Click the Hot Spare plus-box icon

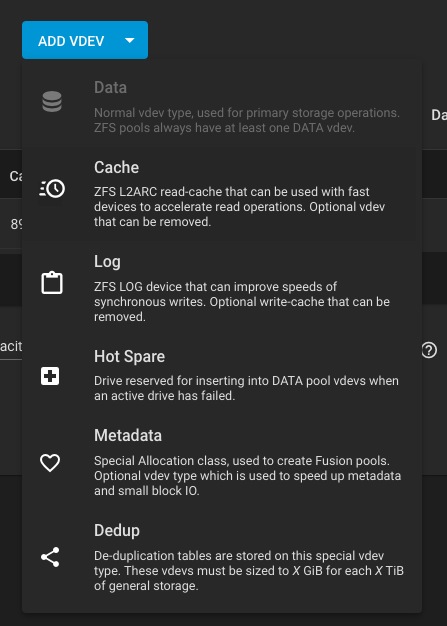50,376
